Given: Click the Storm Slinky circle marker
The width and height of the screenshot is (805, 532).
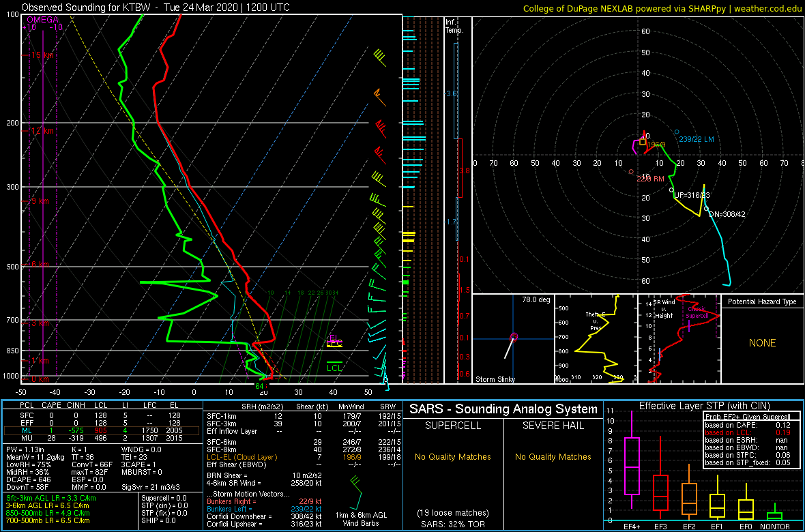Looking at the screenshot, I should pos(514,336).
